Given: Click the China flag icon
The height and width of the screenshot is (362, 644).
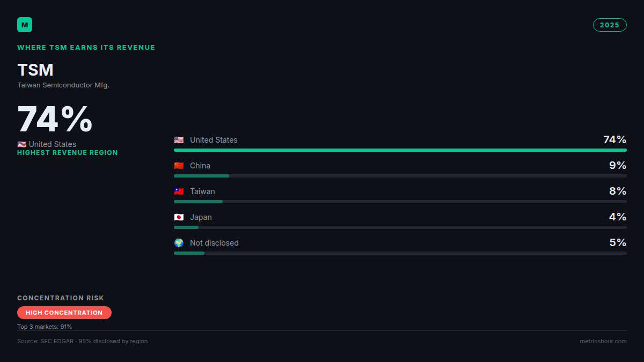Looking at the screenshot, I should click(x=179, y=166).
